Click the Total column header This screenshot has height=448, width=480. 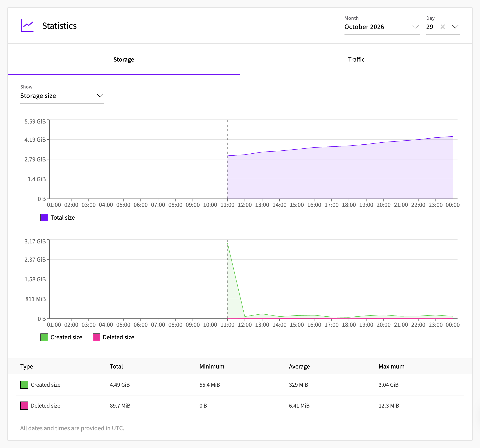tap(116, 366)
